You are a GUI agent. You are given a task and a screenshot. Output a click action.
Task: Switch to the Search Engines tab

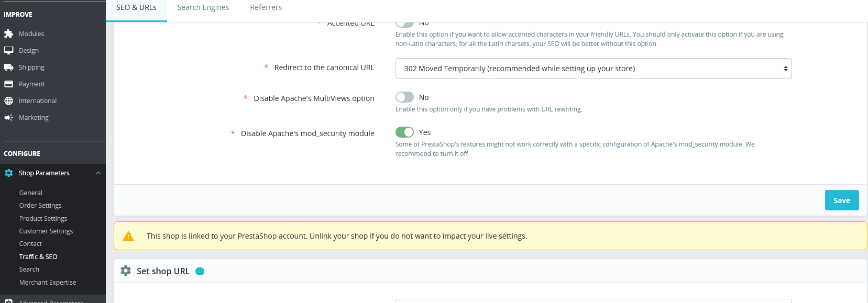(203, 7)
